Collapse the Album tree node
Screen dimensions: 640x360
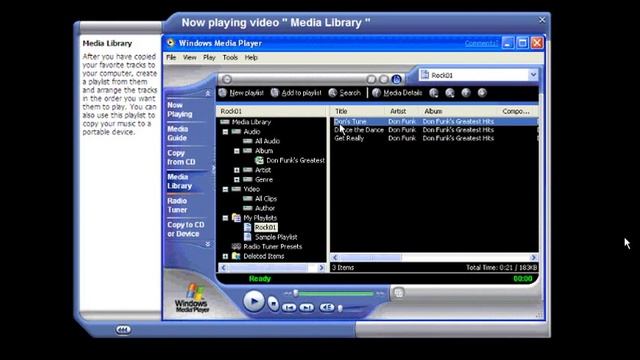[x=237, y=151]
